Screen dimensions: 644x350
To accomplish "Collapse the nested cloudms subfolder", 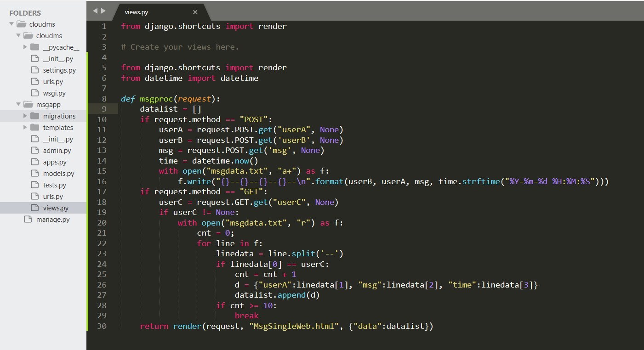I will tap(18, 36).
